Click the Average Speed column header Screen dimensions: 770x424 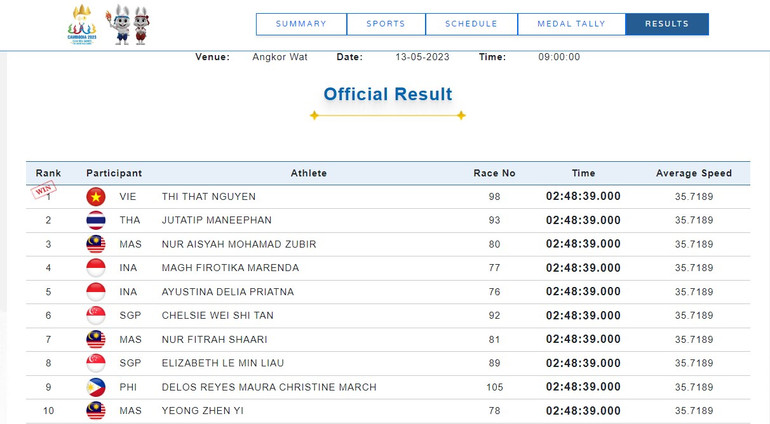(693, 173)
